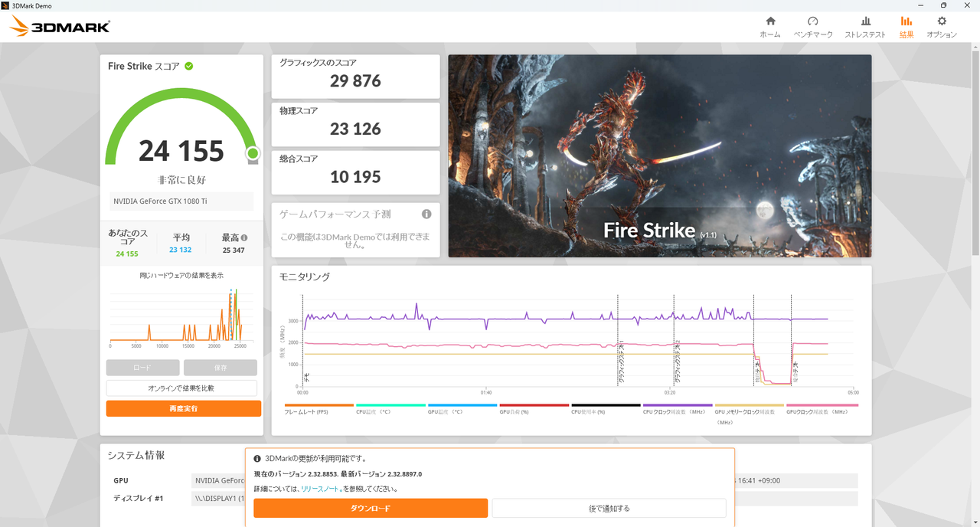Click the ディスプレイ #1 row label
The width and height of the screenshot is (980, 527).
(x=139, y=499)
